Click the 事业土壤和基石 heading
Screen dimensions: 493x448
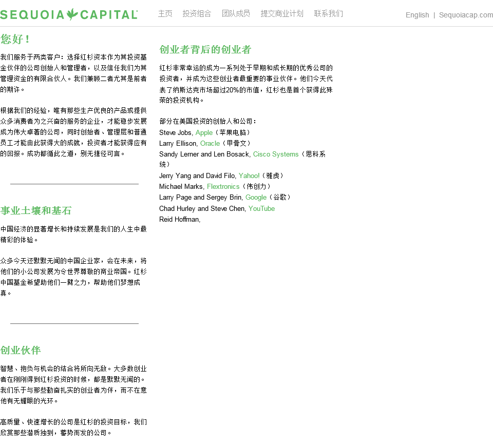36,210
